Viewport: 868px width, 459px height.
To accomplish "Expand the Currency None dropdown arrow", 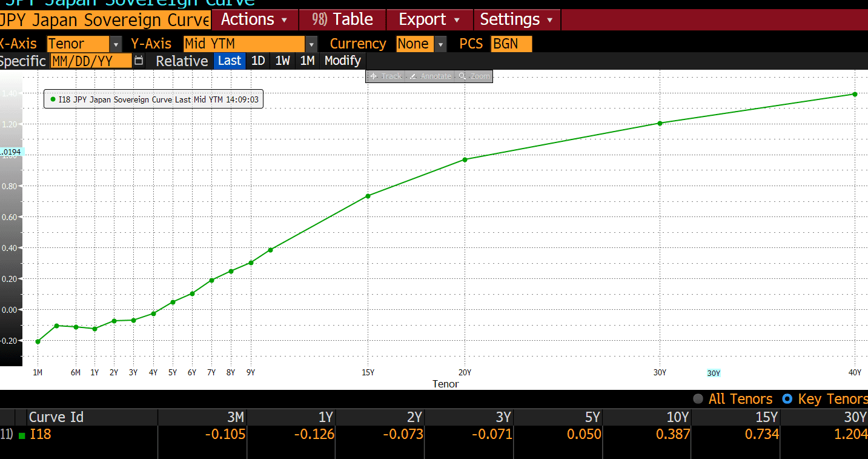I will [440, 44].
